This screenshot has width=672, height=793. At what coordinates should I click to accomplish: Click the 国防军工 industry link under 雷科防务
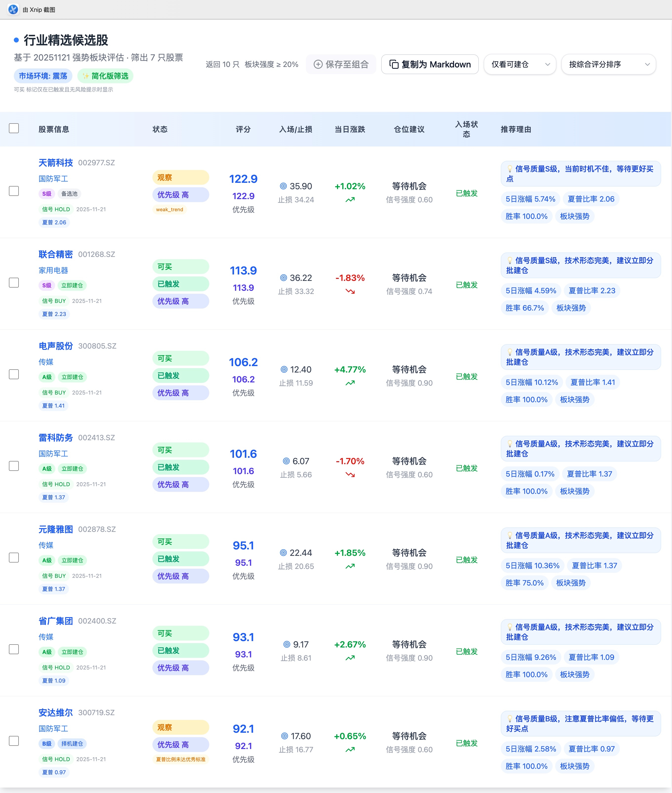(53, 454)
